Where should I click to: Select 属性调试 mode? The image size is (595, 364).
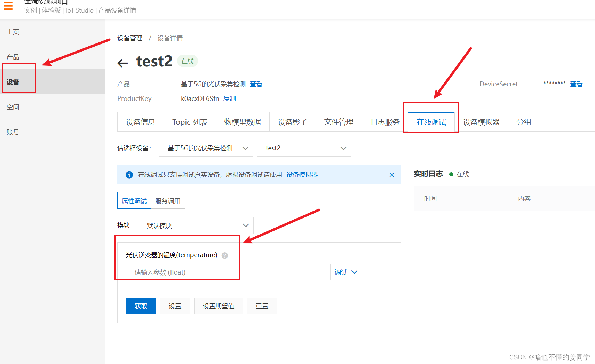[134, 200]
